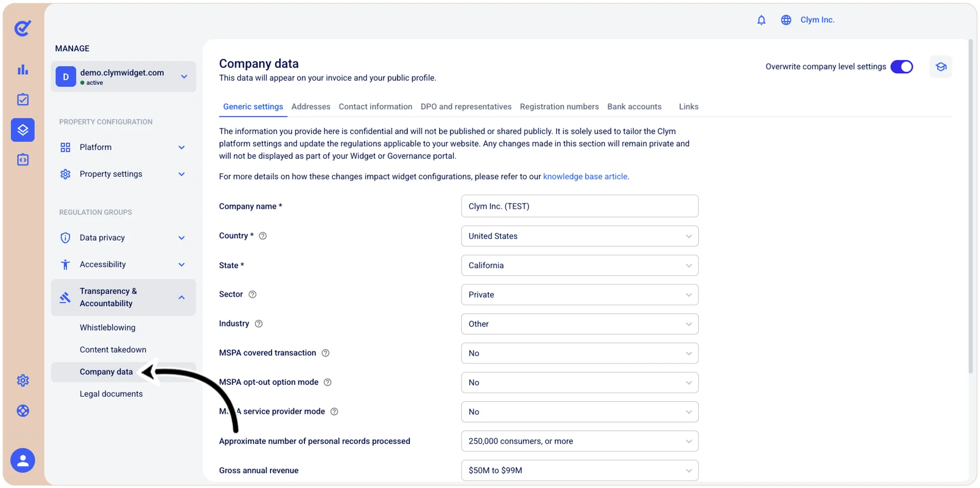Switch to the Addresses tab

[x=311, y=107]
